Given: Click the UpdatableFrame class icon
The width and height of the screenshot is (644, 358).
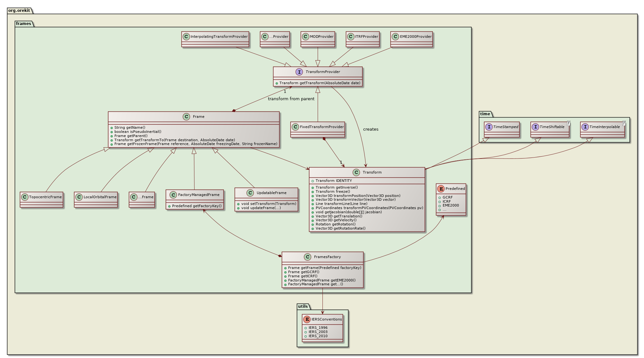Looking at the screenshot, I should (x=250, y=193).
